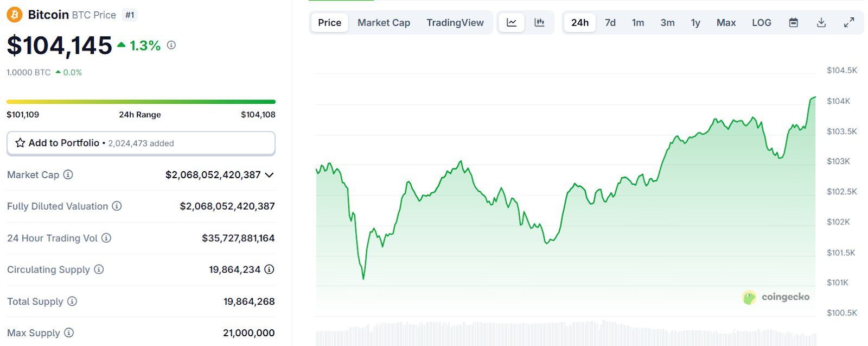Download chart data icon
The height and width of the screenshot is (346, 868).
tap(821, 22)
